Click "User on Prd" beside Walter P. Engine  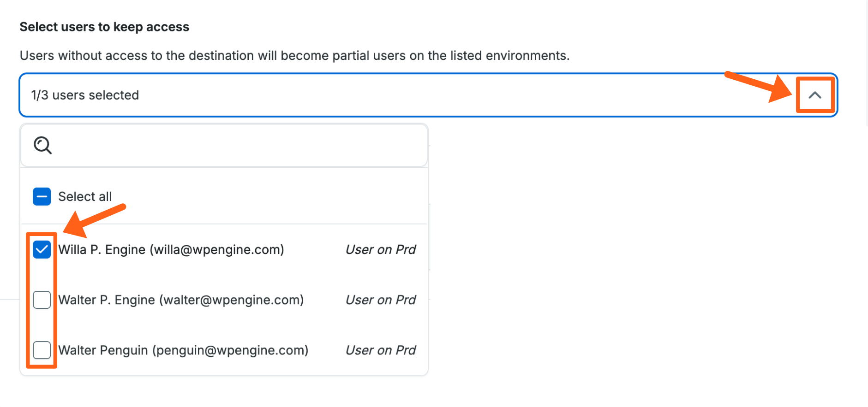pyautogui.click(x=381, y=300)
